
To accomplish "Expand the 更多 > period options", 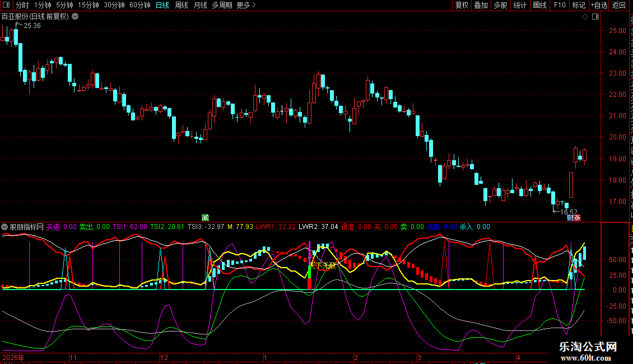I will point(246,5).
